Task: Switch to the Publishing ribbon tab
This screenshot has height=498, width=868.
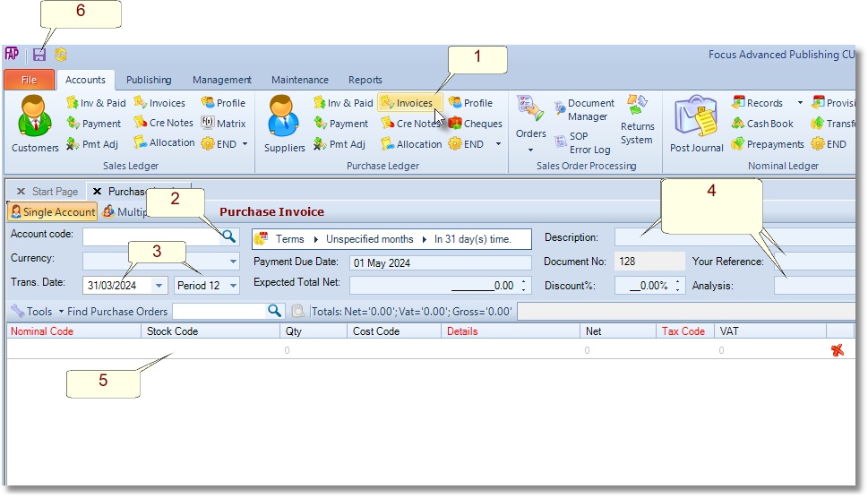Action: [149, 80]
